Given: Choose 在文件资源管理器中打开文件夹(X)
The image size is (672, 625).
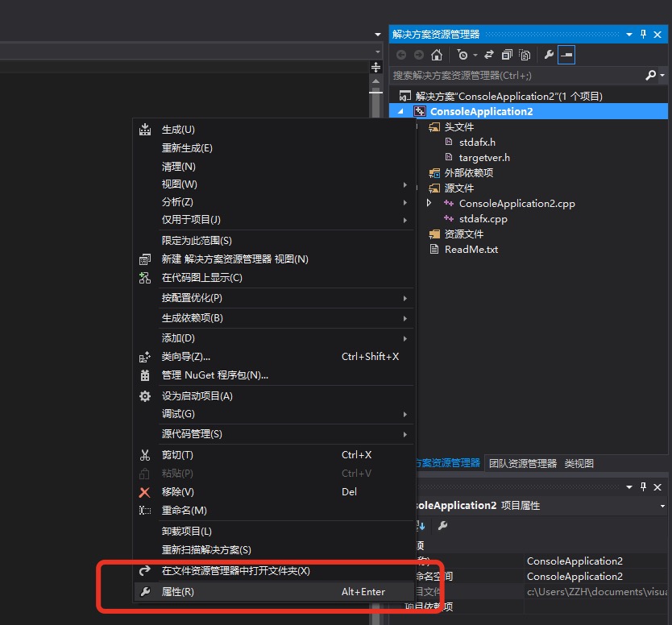Looking at the screenshot, I should click(x=273, y=570).
